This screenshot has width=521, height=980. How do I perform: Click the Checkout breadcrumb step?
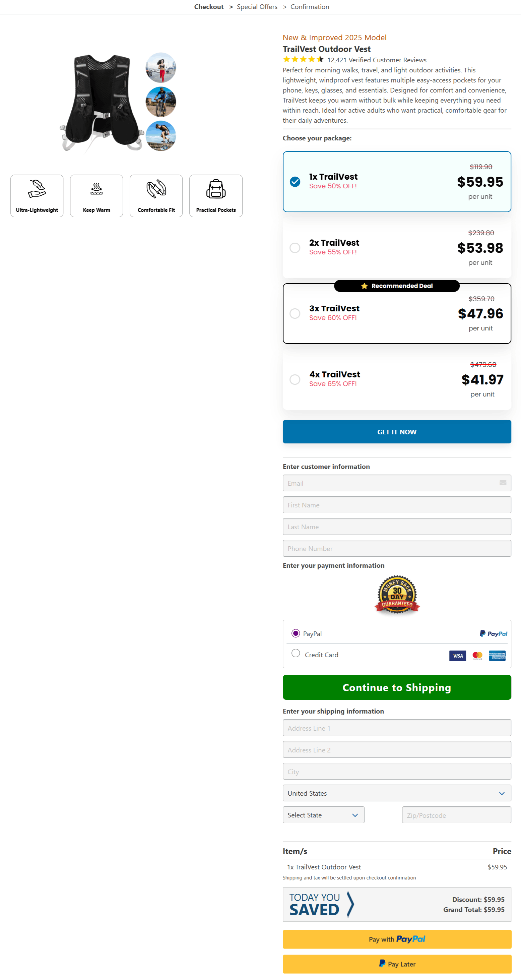(209, 6)
